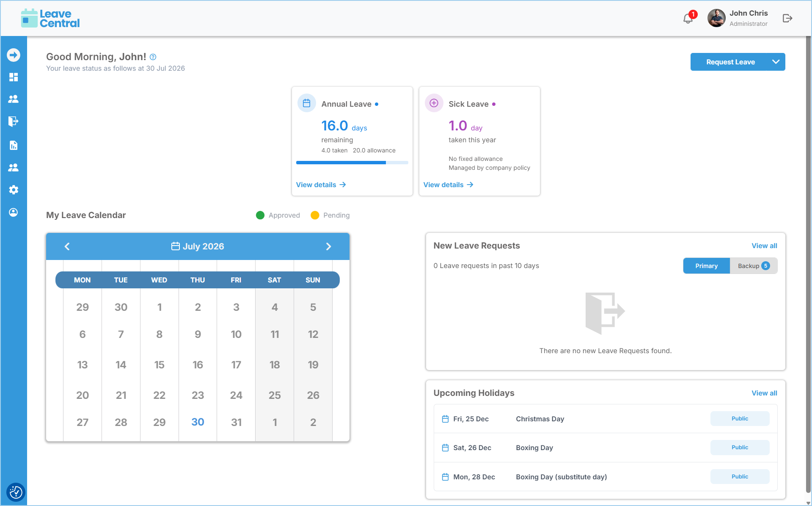Go to next month in calendar
Screen dimensions: 812x506
coord(328,246)
